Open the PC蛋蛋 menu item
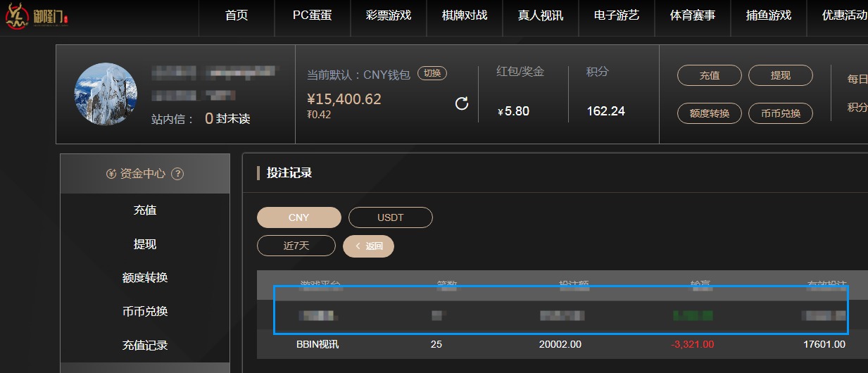Image resolution: width=868 pixels, height=373 pixels. (312, 15)
